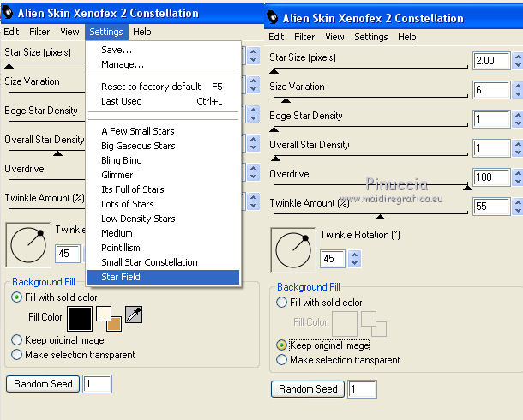Pick the 'Pointillism' preset
523x420 pixels.
coord(164,248)
